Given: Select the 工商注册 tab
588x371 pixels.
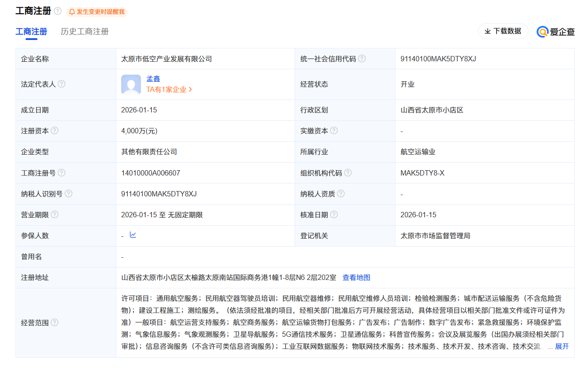Looking at the screenshot, I should pos(31,32).
